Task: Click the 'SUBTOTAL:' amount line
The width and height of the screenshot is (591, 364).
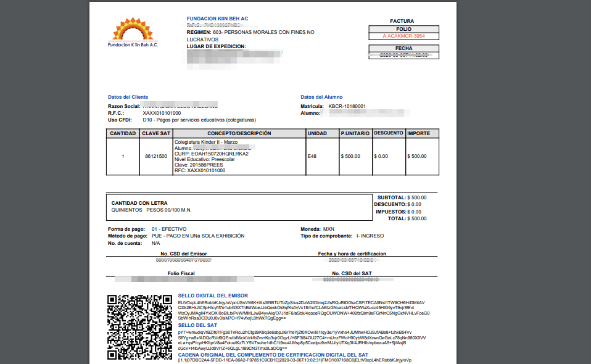Action: pyautogui.click(x=402, y=197)
